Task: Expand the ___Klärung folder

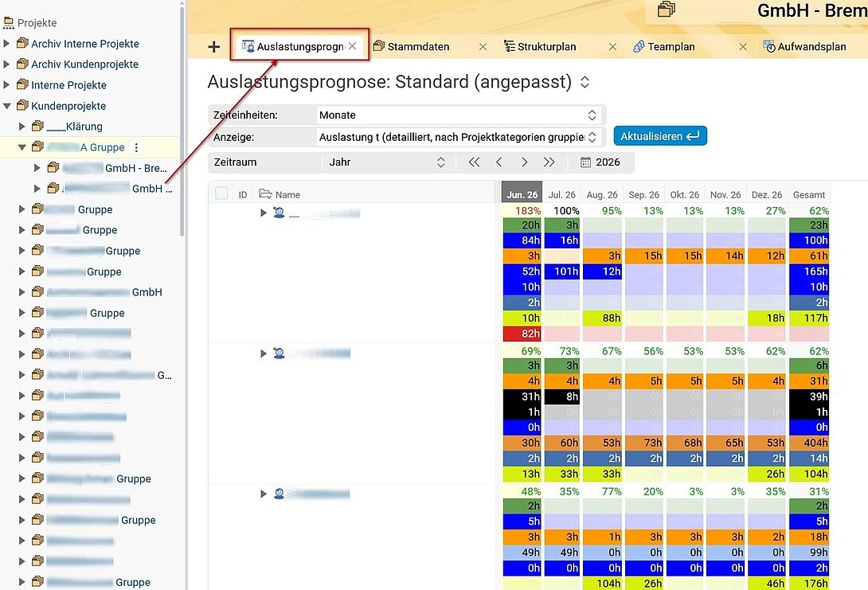Action: [x=22, y=126]
